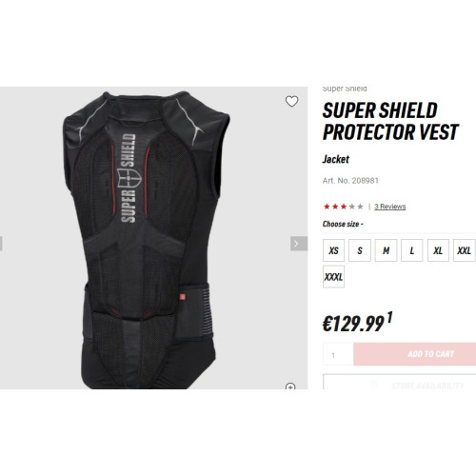Image resolution: width=476 pixels, height=476 pixels.
Task: Pick the XXXL size box
Action: point(333,277)
